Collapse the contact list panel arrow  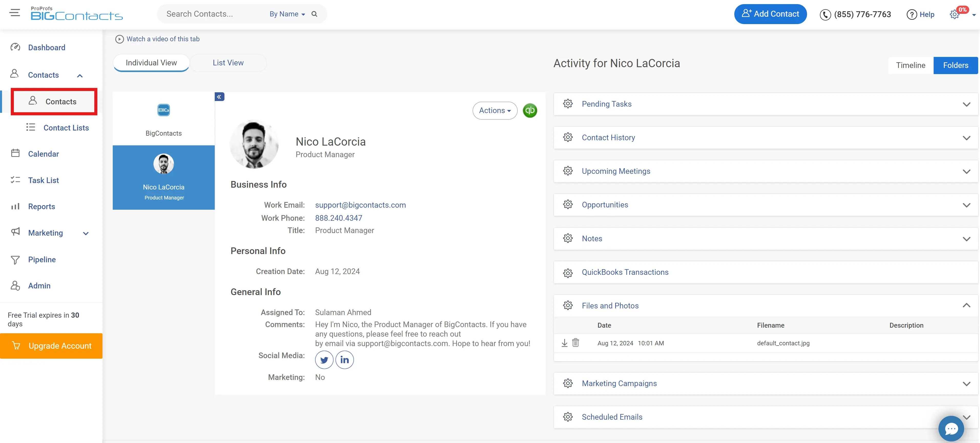[219, 97]
